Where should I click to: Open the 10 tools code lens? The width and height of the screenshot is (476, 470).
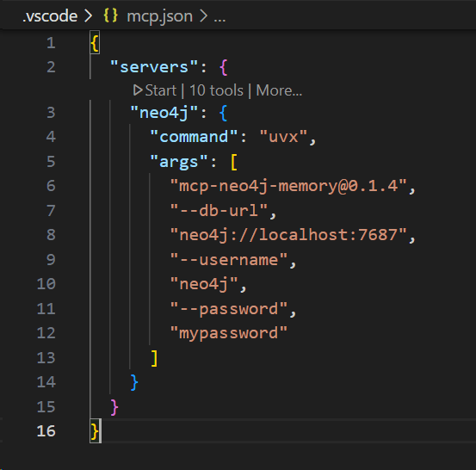pyautogui.click(x=216, y=90)
